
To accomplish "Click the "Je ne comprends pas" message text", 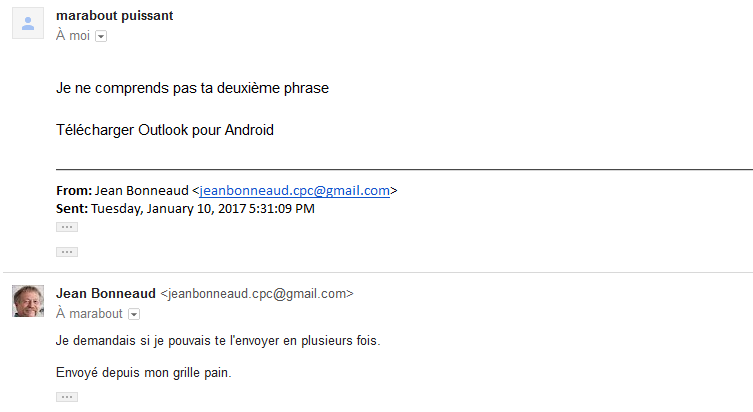I will tap(193, 88).
